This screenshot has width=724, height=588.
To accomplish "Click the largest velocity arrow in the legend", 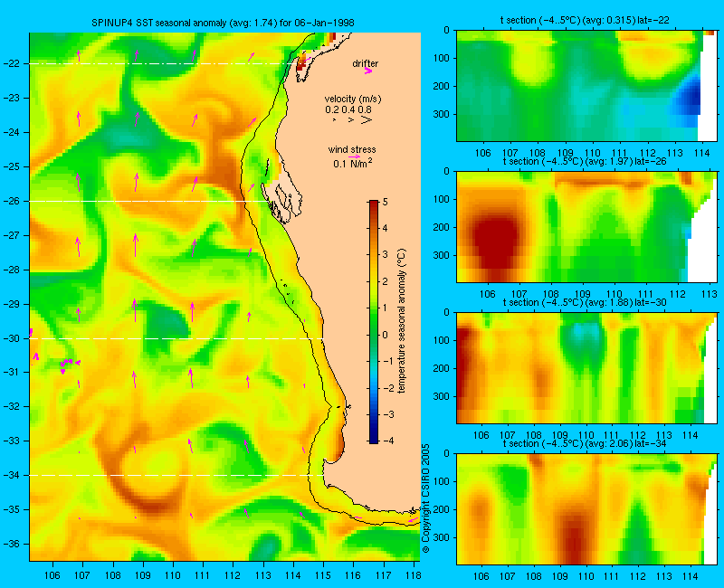I will pos(367,120).
